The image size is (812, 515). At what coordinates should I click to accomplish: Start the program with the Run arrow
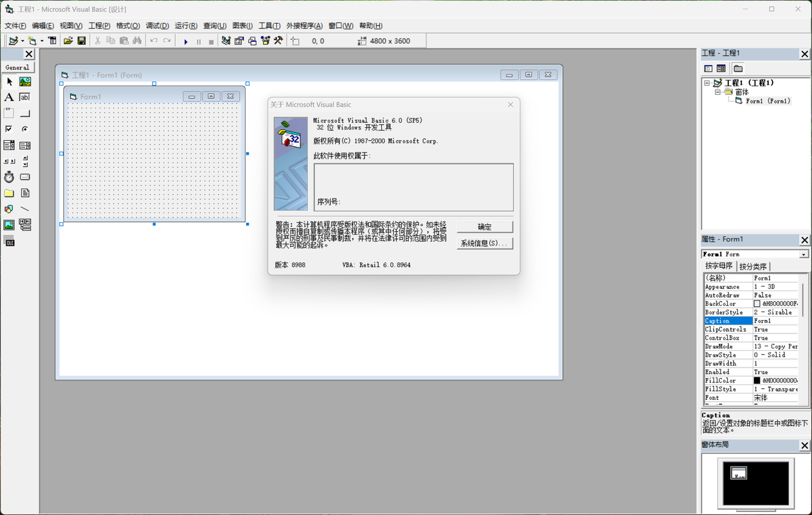tap(185, 41)
